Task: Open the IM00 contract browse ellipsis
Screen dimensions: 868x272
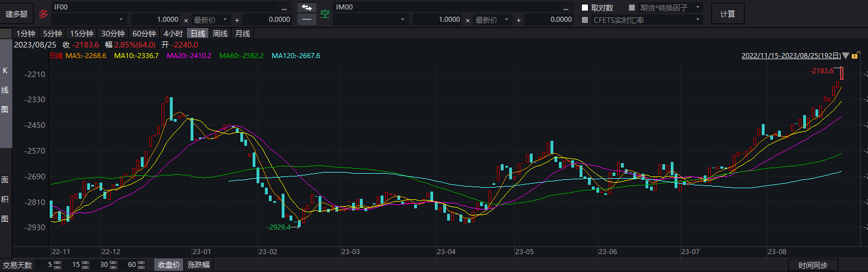Action: (x=566, y=7)
